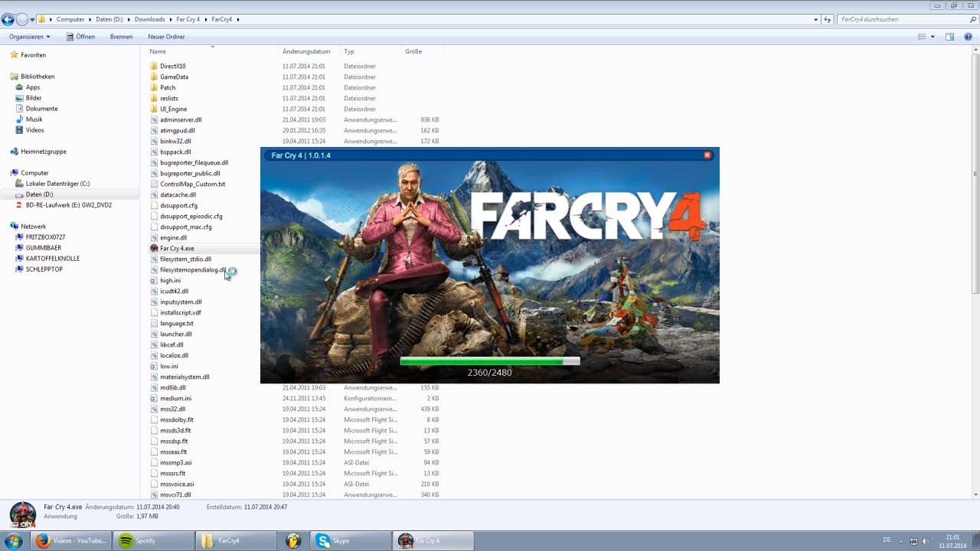Toggle the preview pane icon

pos(949,37)
